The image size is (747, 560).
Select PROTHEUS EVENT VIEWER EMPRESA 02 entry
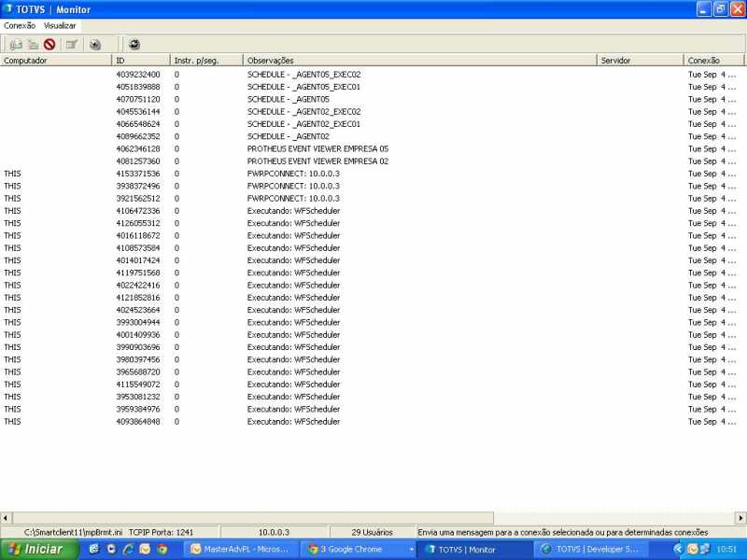[x=317, y=161]
